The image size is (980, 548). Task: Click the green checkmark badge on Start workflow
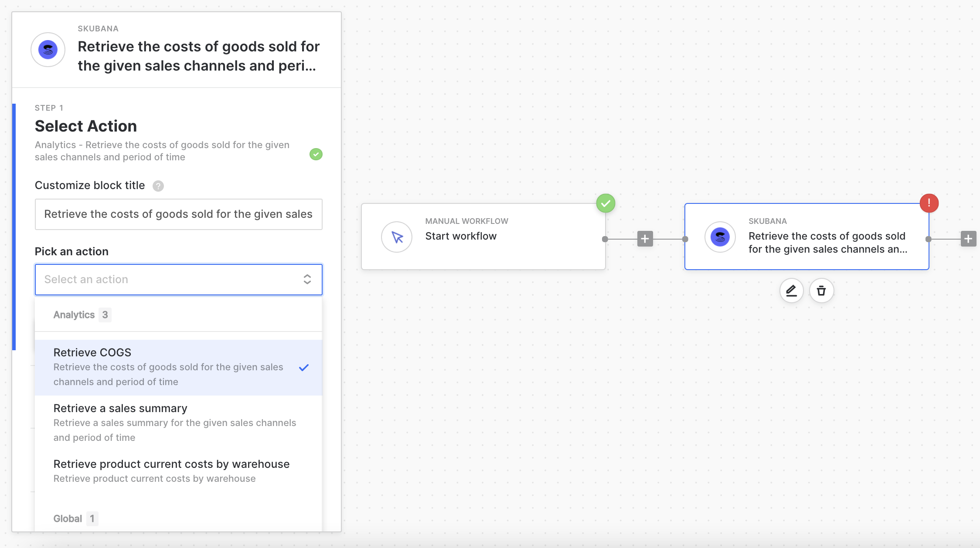coord(606,203)
